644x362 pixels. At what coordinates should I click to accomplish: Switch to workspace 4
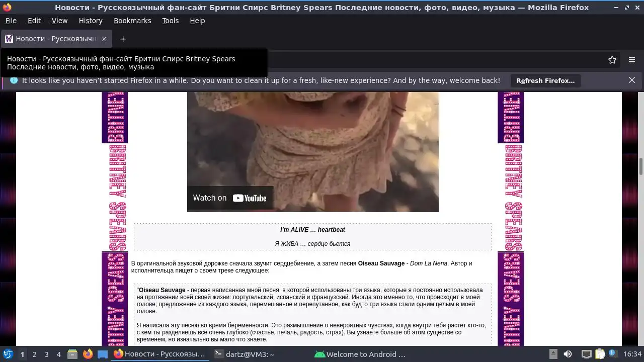[58, 354]
